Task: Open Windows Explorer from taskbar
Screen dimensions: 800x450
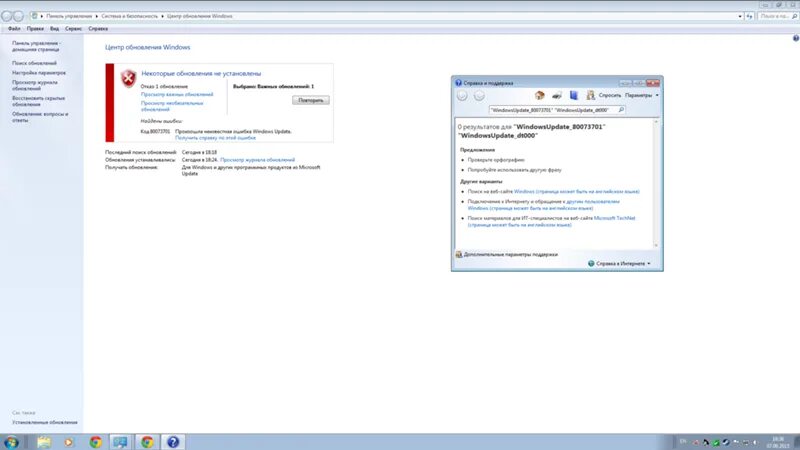Action: [x=44, y=442]
